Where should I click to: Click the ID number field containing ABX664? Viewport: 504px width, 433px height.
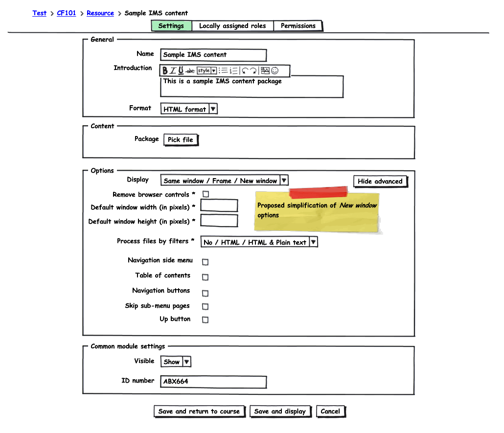(213, 382)
